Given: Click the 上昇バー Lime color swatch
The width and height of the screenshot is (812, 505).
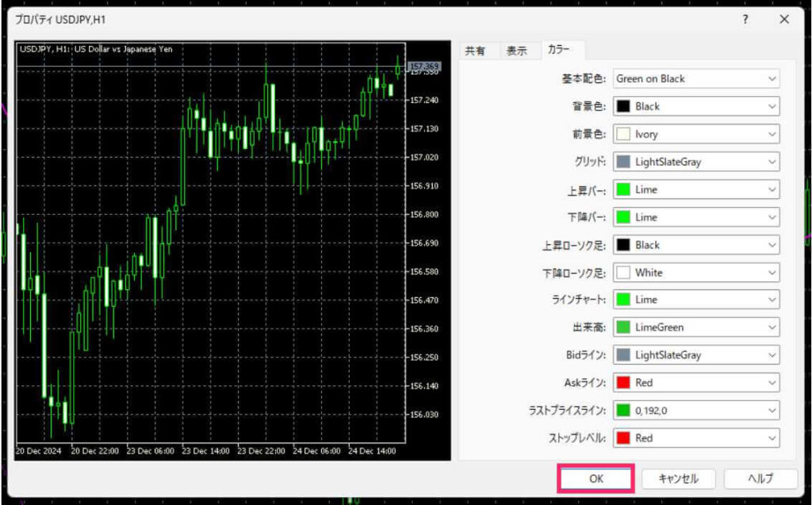Looking at the screenshot, I should pos(623,189).
